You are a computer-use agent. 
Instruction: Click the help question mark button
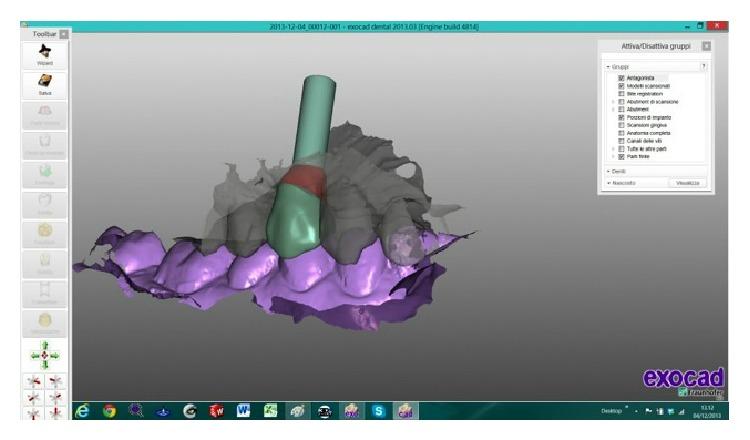tap(703, 66)
